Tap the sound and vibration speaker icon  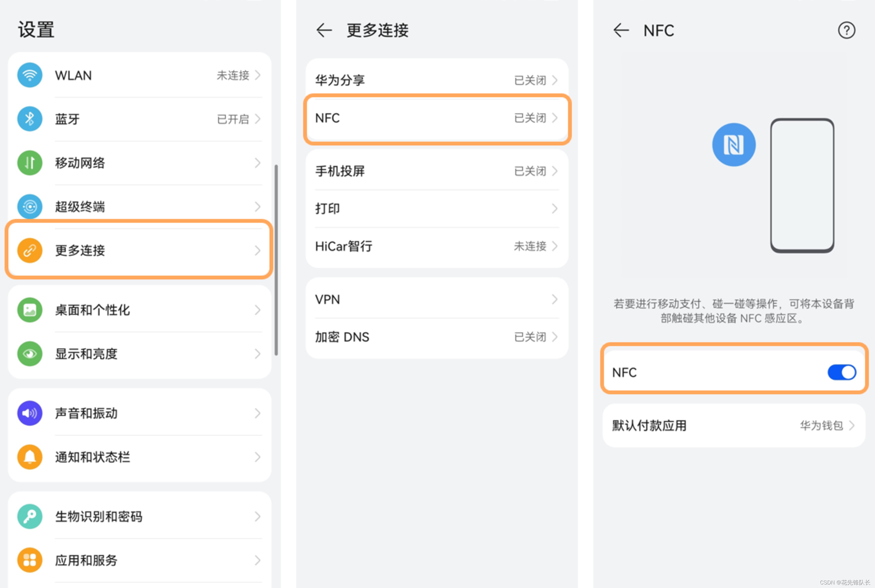point(30,413)
